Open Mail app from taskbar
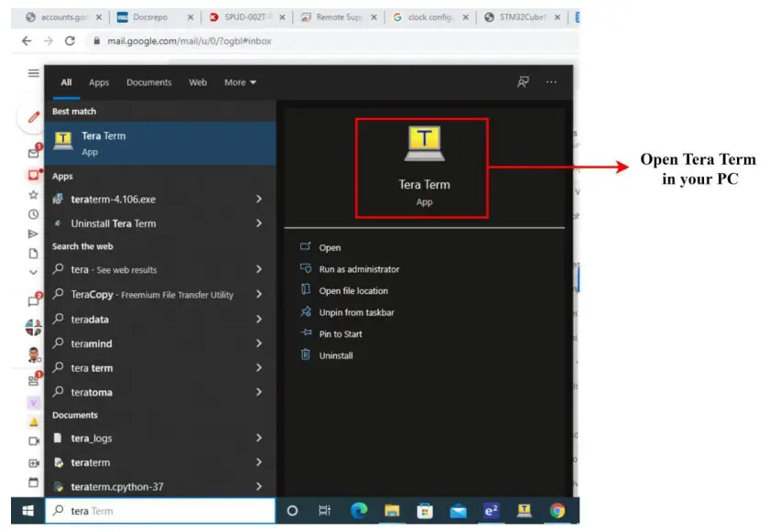Screen dimensions: 769x532 pyautogui.click(x=458, y=512)
